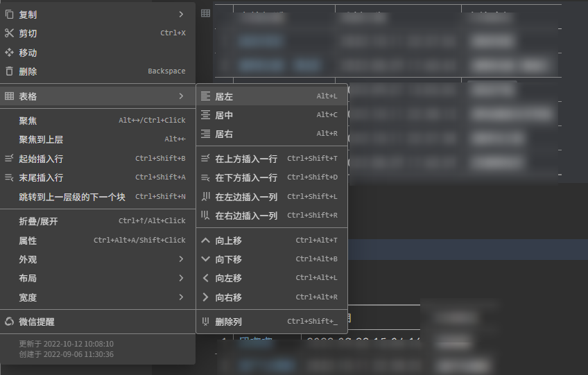Click the Ctrl+X shortcut text
Viewport: 588px width, 375px height.
tap(173, 33)
